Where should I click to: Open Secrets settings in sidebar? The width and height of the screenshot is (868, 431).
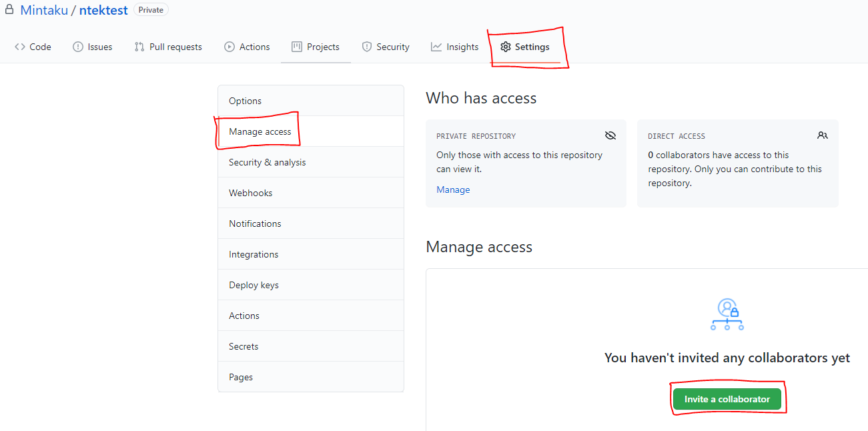click(311, 346)
